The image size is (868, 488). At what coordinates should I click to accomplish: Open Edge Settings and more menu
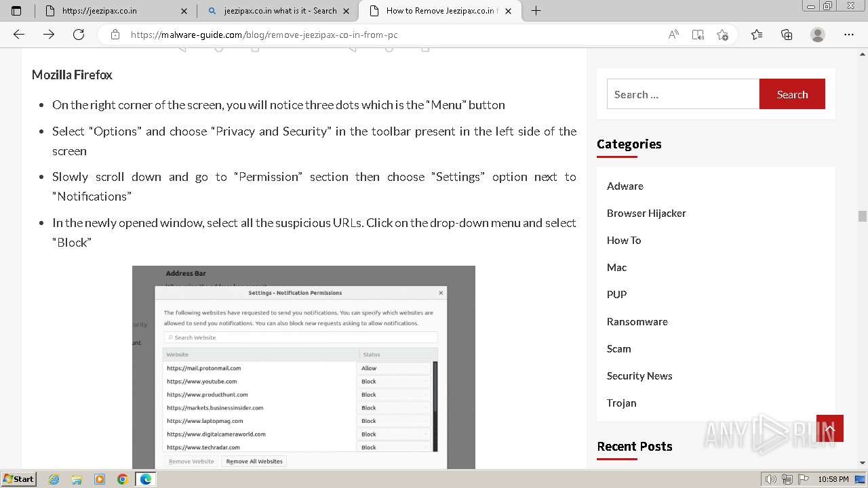tap(849, 35)
